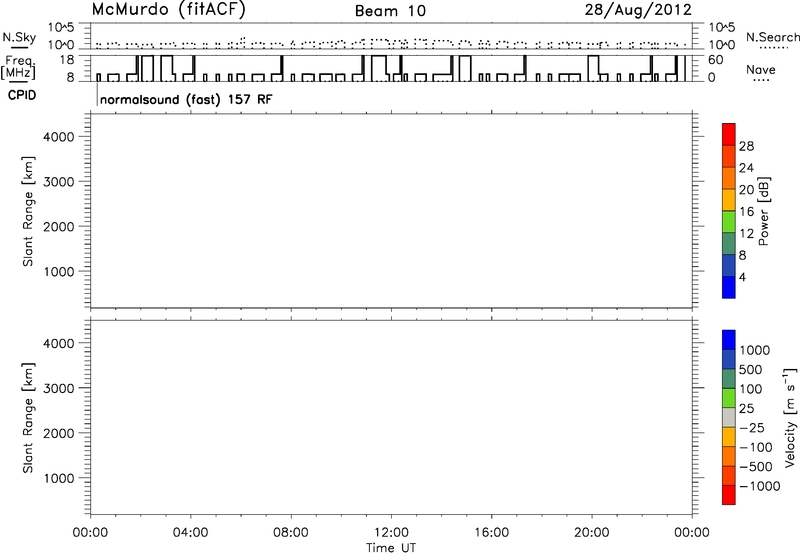The width and height of the screenshot is (800, 554).
Task: Click the 'Power [dB]' colorbar label
Action: (x=764, y=211)
